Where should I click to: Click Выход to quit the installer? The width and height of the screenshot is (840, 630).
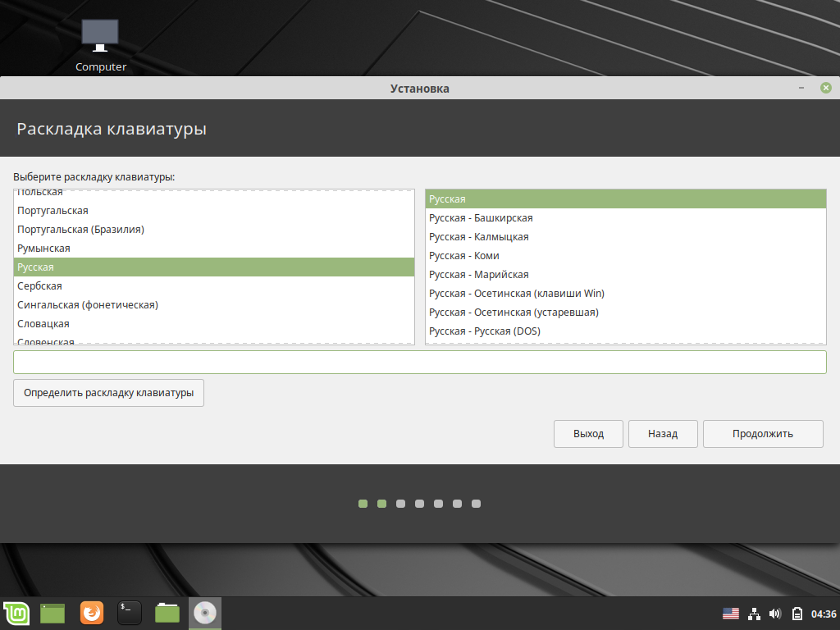coord(588,433)
